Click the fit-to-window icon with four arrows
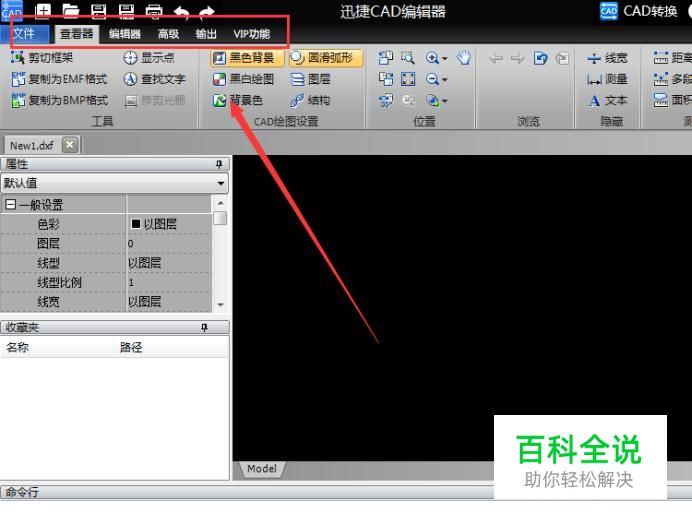 tap(408, 79)
